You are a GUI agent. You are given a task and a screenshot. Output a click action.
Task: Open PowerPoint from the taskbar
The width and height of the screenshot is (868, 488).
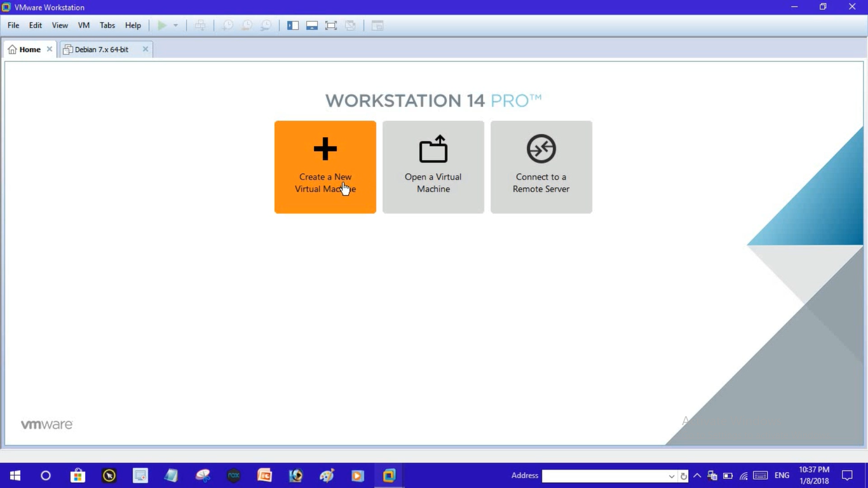(x=264, y=475)
